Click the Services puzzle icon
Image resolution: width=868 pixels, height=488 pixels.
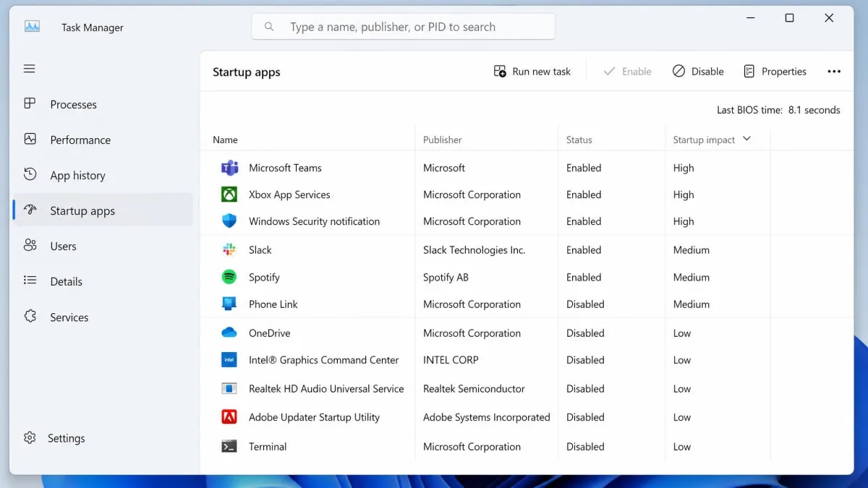pos(30,316)
